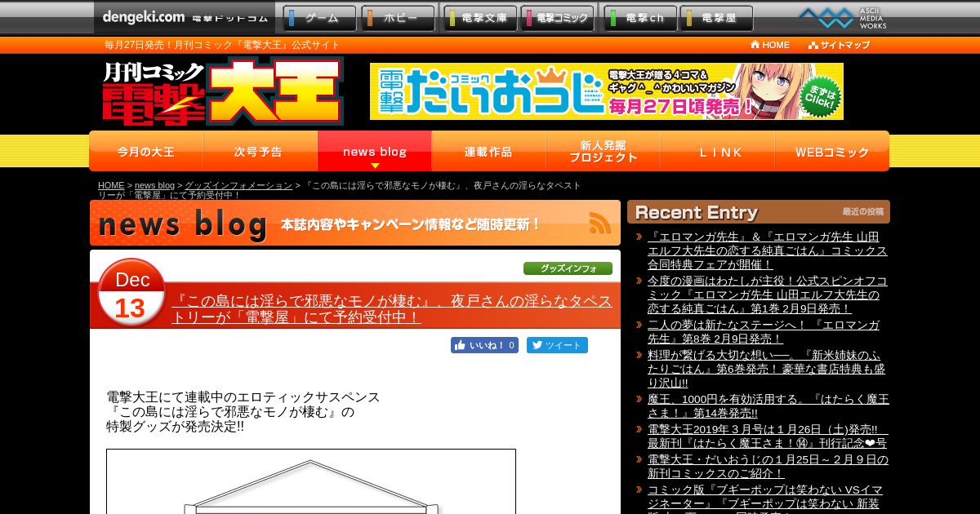Screen dimensions: 980x514
Task: Select the 次号予告 tab
Action: coord(260,152)
